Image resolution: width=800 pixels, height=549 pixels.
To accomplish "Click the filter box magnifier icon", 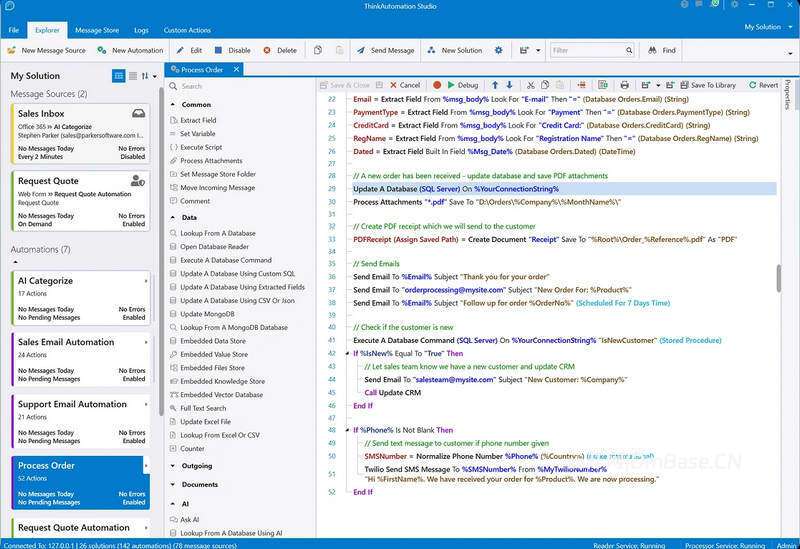I will pos(629,51).
